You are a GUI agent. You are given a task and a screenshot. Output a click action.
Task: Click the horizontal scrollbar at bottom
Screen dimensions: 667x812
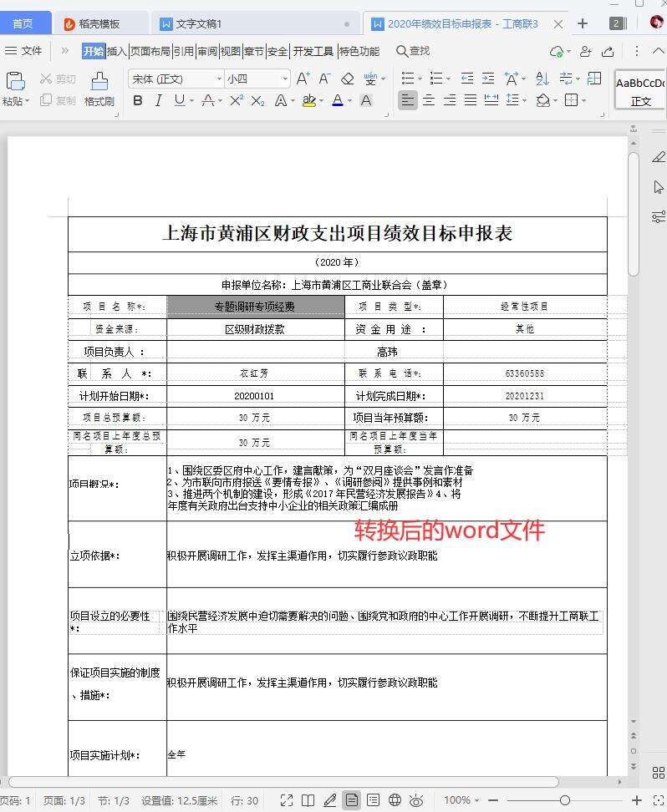283,781
